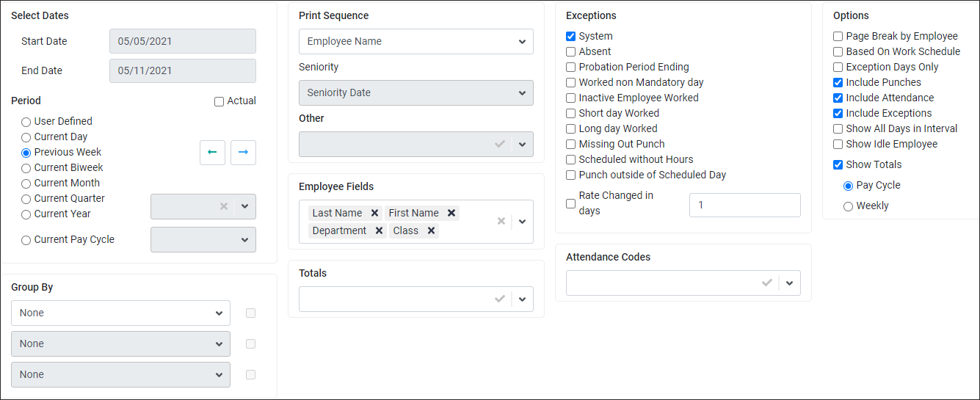The width and height of the screenshot is (980, 400).
Task: Open the Employee Fields dropdown arrow
Action: (x=523, y=221)
